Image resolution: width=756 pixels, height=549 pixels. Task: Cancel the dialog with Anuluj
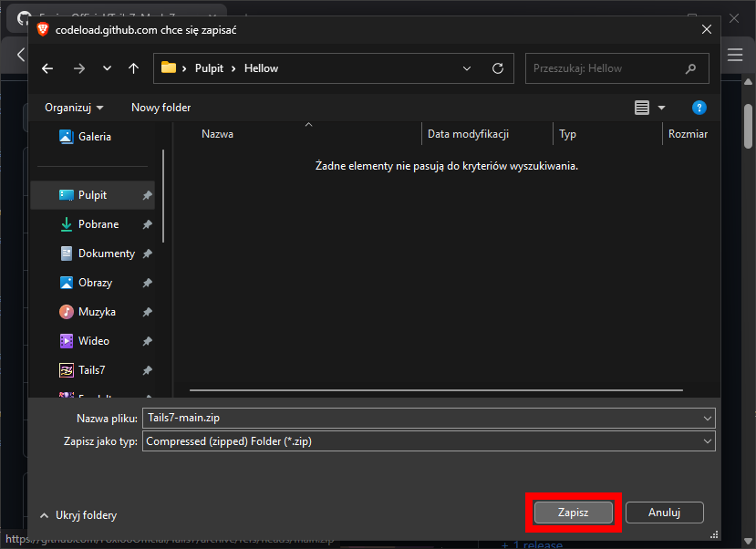[664, 513]
